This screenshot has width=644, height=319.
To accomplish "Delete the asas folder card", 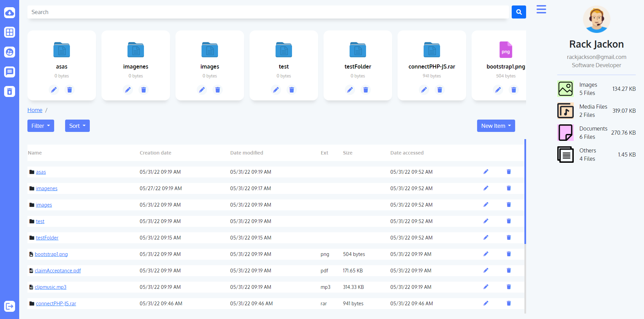I will (x=70, y=90).
